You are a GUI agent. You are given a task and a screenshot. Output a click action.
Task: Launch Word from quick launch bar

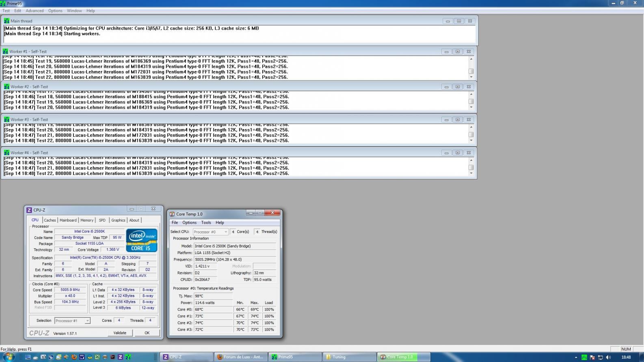pos(82,357)
